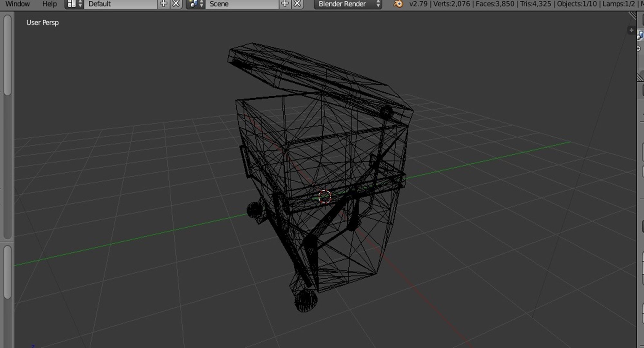Click the plus icon to expand the properties region
The height and width of the screenshot is (348, 644).
tap(631, 30)
